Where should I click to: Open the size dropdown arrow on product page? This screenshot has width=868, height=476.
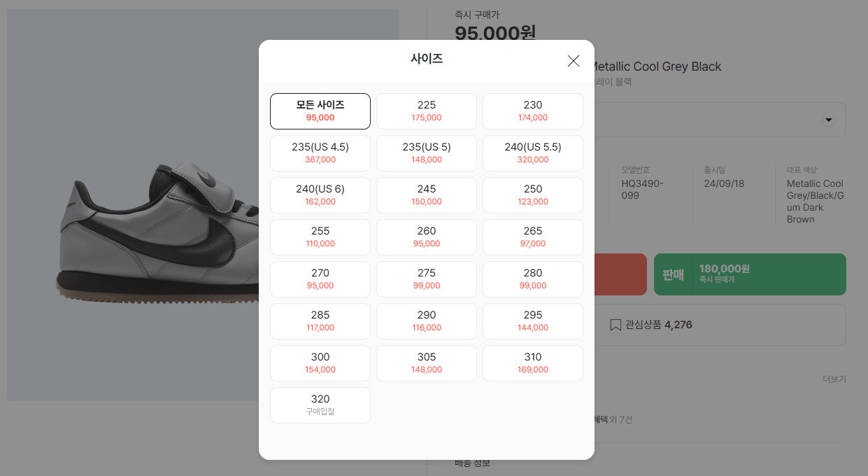pyautogui.click(x=829, y=120)
